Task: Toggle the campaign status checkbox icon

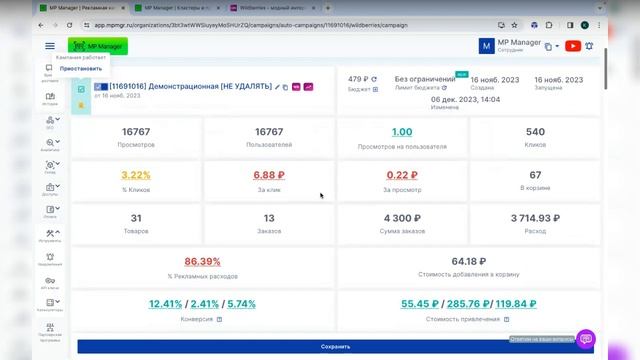Action: pyautogui.click(x=81, y=89)
